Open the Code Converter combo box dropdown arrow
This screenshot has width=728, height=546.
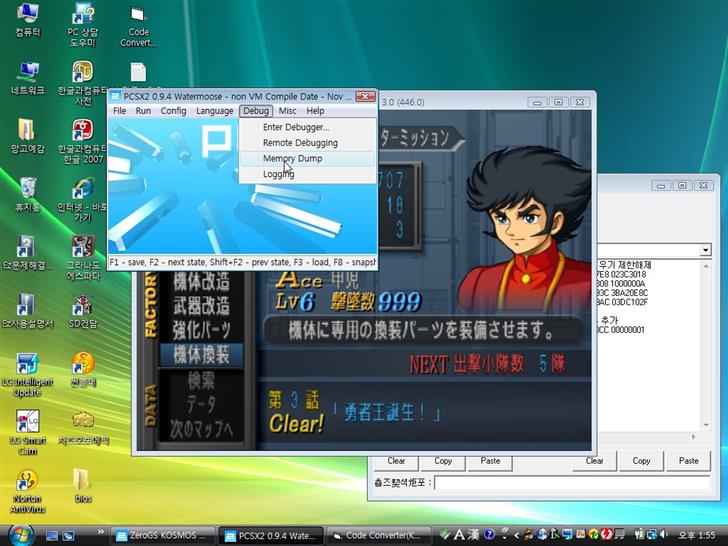[x=705, y=250]
